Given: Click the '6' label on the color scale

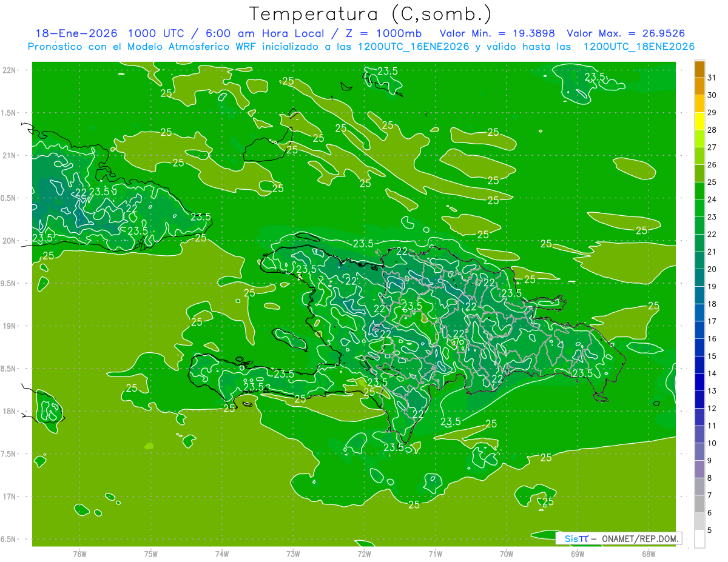Looking at the screenshot, I should tap(710, 513).
